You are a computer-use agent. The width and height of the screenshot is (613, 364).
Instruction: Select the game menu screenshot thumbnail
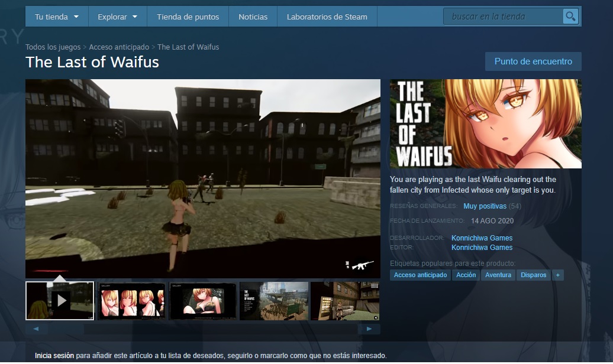(x=273, y=301)
